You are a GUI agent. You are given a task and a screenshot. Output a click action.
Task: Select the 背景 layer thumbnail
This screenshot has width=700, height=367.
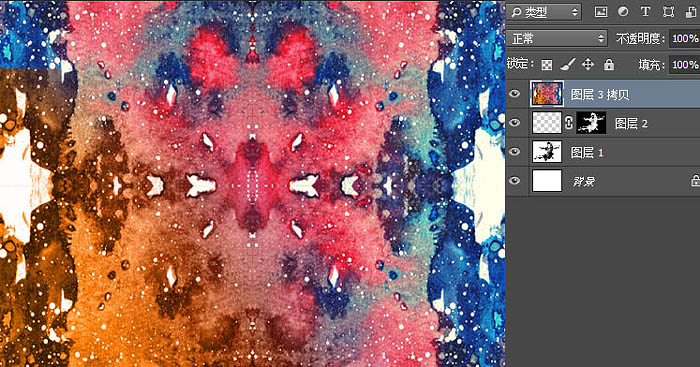pyautogui.click(x=547, y=181)
